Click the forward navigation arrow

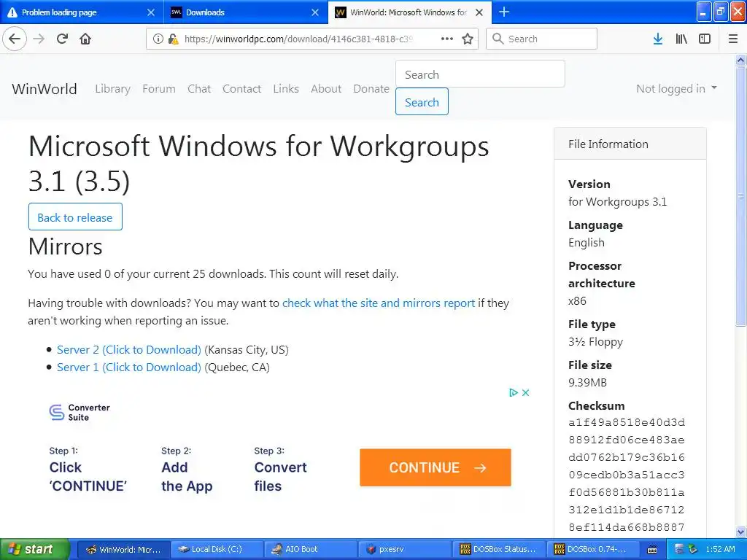(39, 39)
